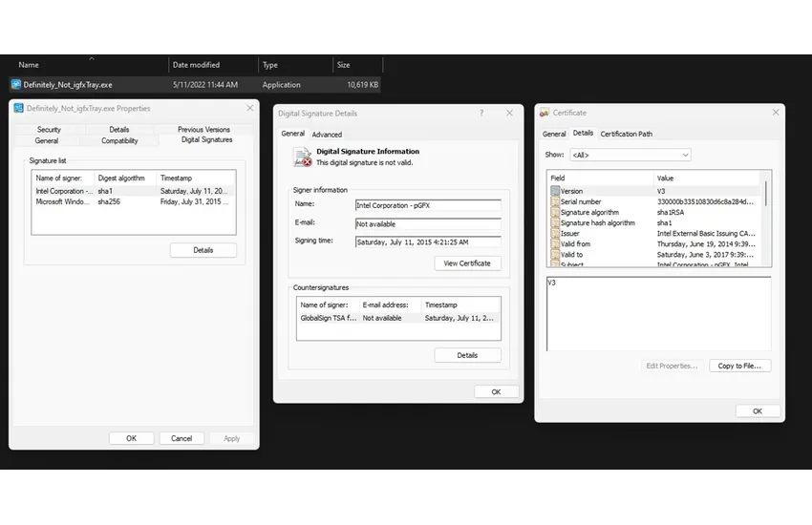Switch to the General tab in Properties
The image size is (812, 525).
(x=47, y=140)
